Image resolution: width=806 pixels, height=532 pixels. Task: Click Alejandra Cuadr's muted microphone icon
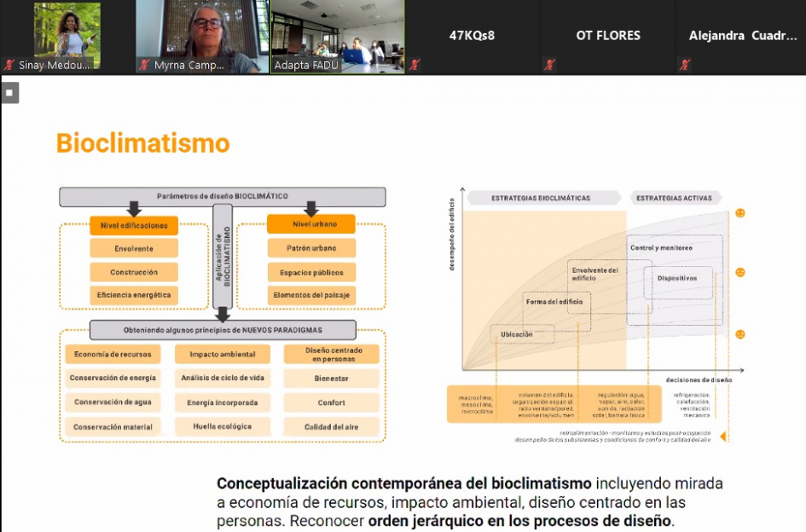(684, 65)
